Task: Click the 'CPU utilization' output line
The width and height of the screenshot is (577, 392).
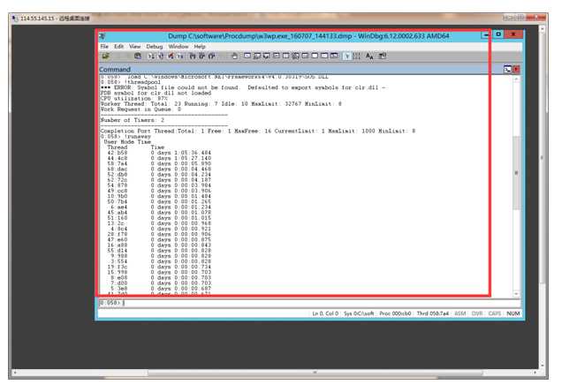Action: [134, 99]
